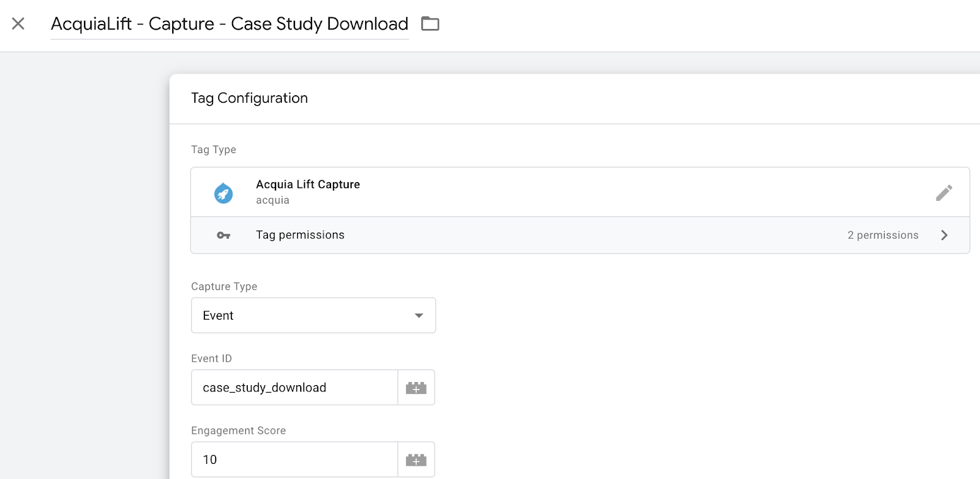
Task: Click the Tag Configuration heading
Action: (249, 98)
